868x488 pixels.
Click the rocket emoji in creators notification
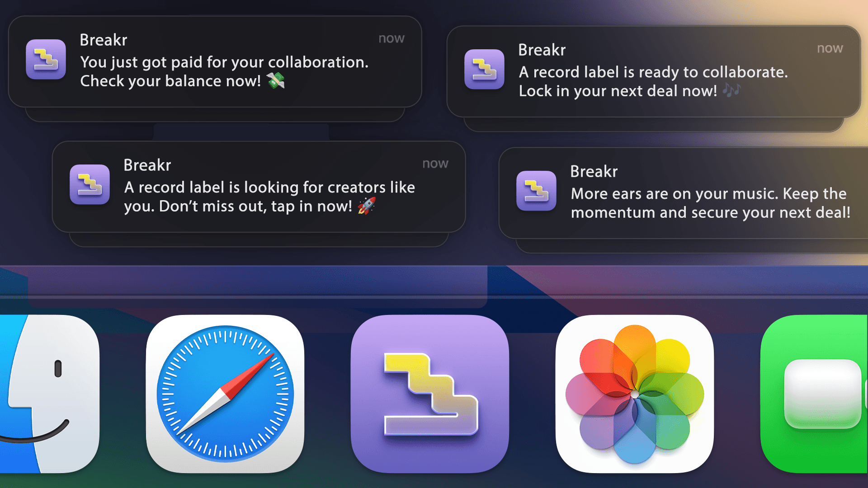pyautogui.click(x=367, y=206)
